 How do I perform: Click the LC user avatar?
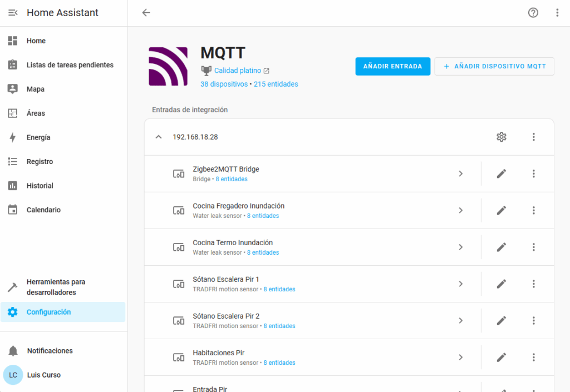point(13,375)
